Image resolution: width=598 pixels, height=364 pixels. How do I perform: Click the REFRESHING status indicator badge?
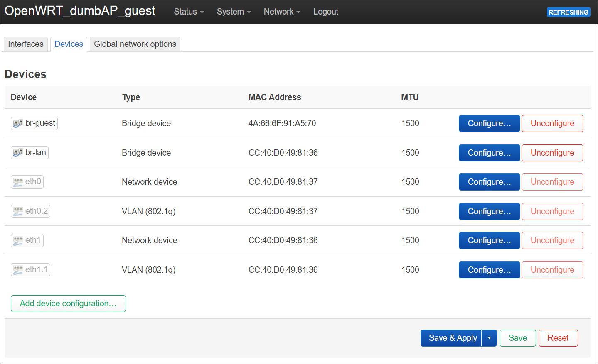(x=568, y=12)
